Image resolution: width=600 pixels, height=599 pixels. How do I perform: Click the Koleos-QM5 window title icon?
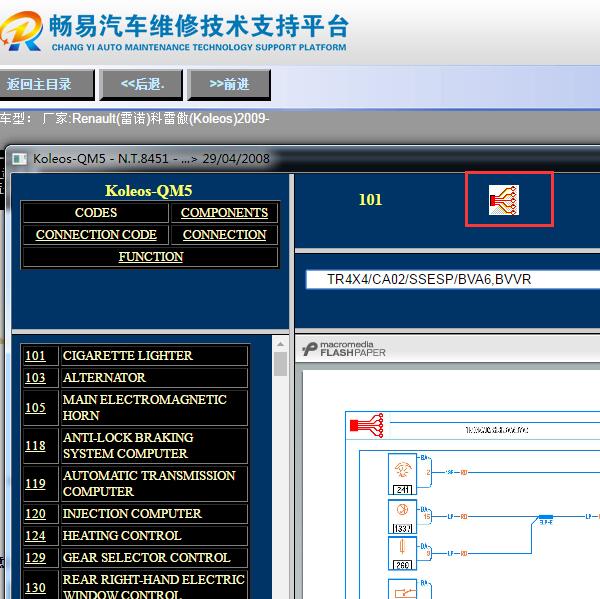point(19,159)
